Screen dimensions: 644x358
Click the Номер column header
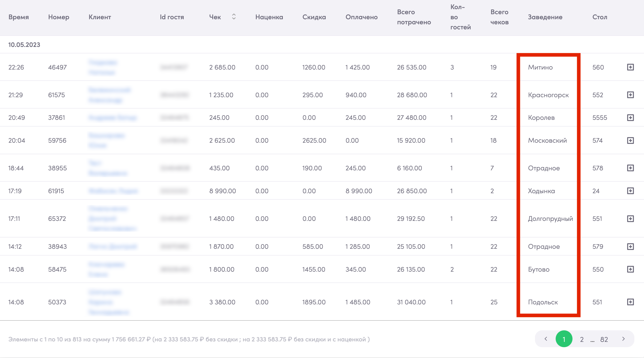click(59, 17)
